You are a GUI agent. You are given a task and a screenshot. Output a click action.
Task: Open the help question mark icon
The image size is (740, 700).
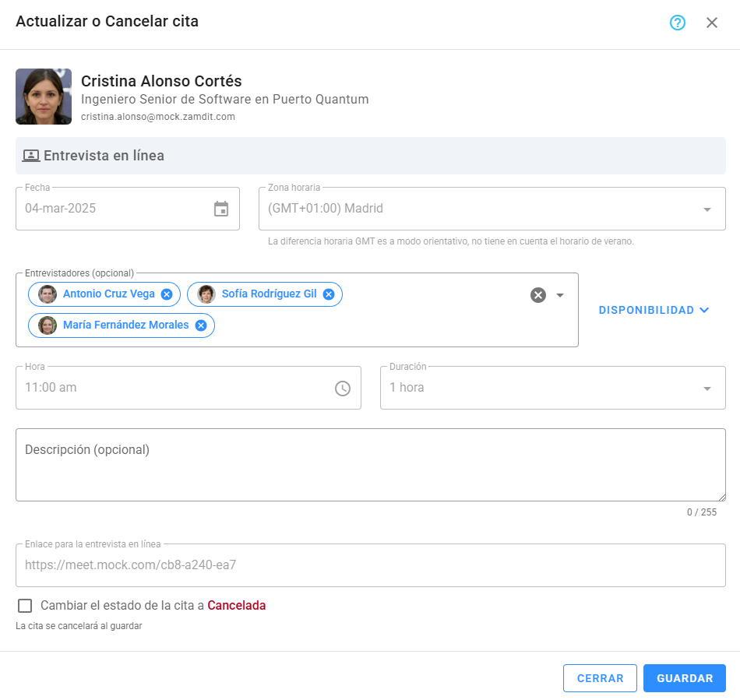coord(677,23)
